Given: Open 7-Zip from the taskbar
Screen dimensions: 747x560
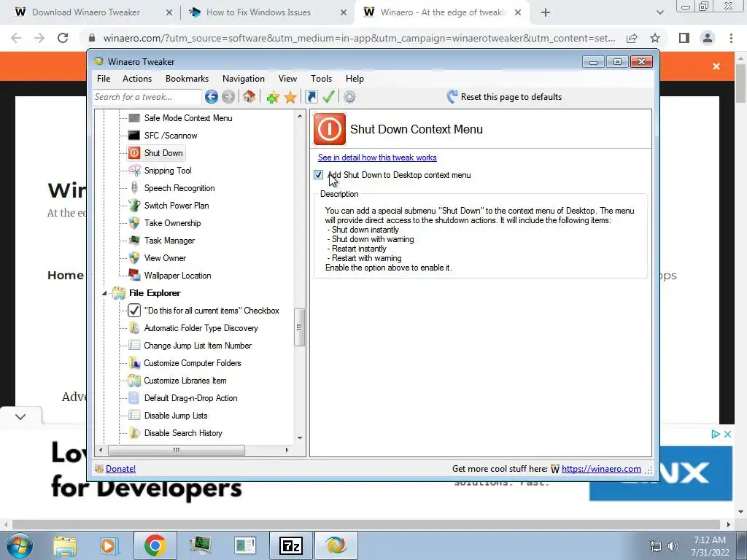Looking at the screenshot, I should click(x=291, y=545).
